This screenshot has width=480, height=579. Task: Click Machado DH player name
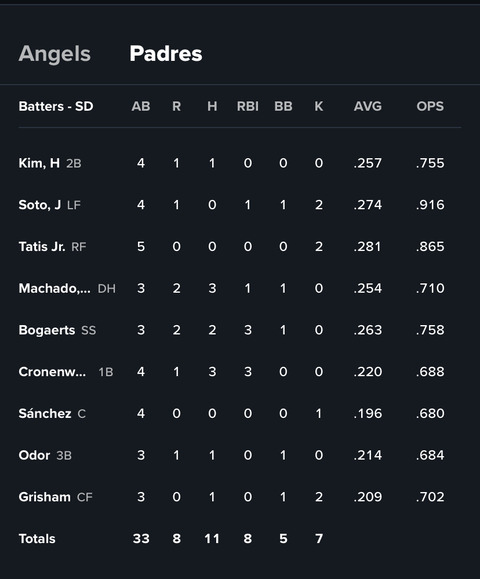tap(54, 288)
